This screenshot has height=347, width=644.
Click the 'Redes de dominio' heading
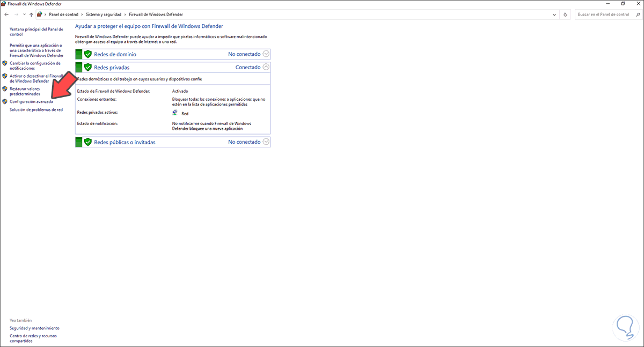115,54
